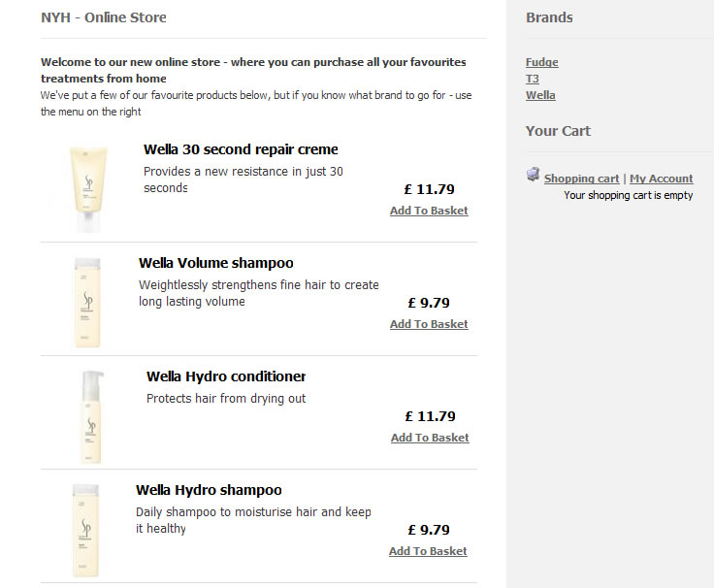Add Wella Hydro shampoo to basket
The image size is (714, 588).
(x=428, y=551)
